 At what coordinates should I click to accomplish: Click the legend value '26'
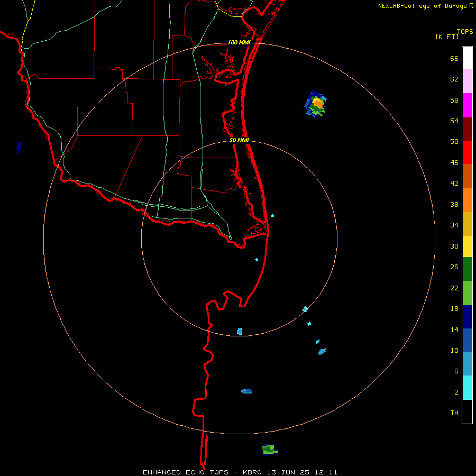[454, 267]
